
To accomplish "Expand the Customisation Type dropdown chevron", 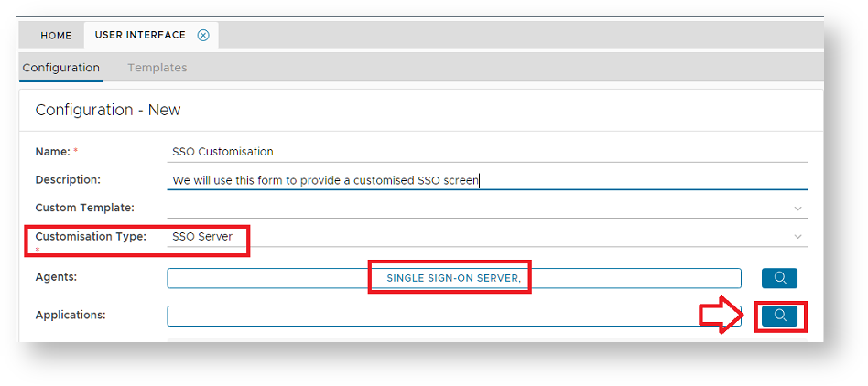I will pos(797,237).
